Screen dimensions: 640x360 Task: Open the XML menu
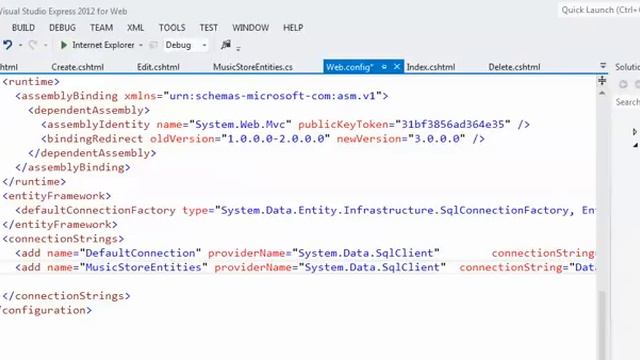[x=136, y=28]
